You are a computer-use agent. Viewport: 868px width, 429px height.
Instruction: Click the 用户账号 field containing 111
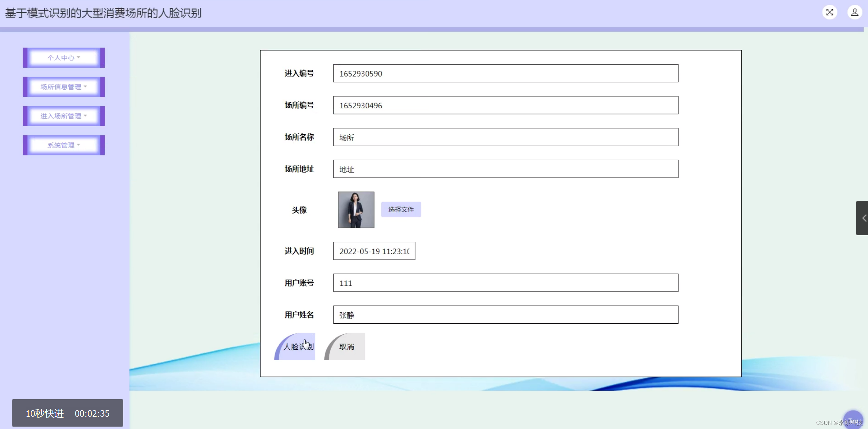point(505,283)
